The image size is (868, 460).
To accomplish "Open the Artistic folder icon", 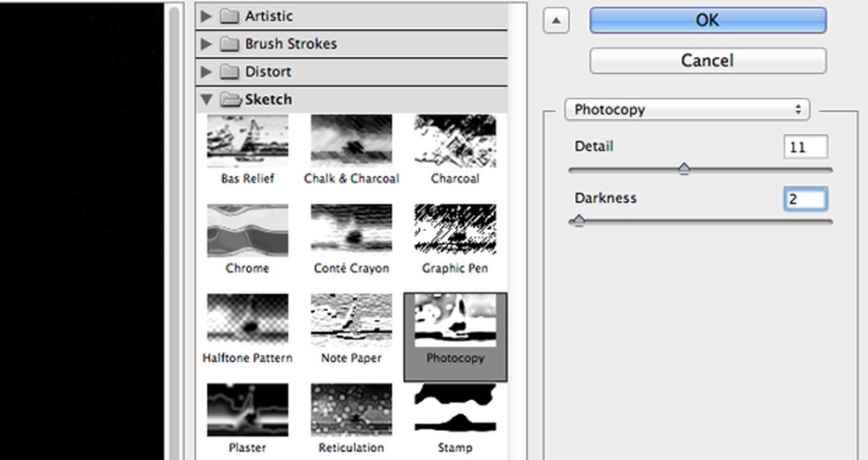I will [229, 16].
